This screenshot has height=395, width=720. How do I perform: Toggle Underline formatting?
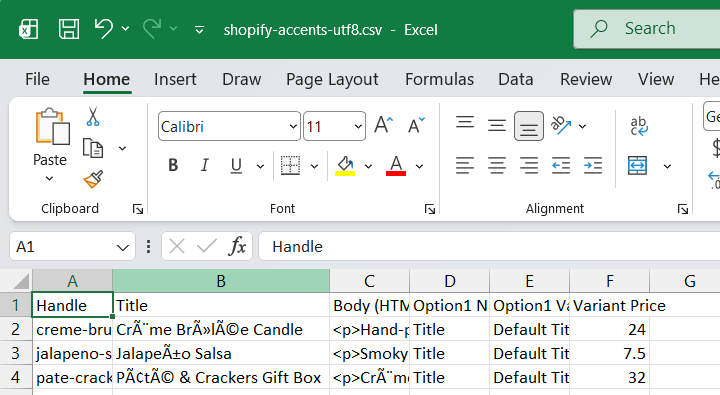tap(236, 165)
